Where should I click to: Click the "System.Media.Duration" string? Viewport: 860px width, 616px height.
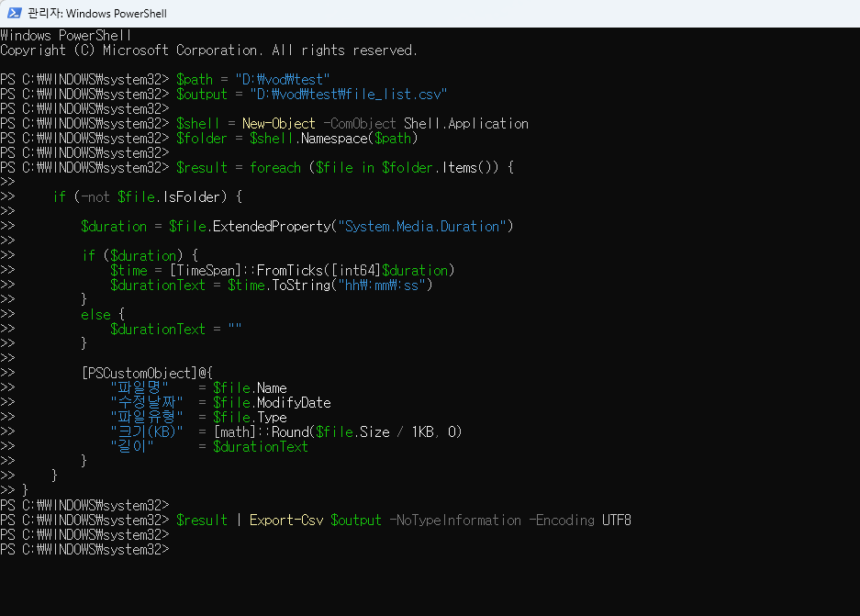click(422, 227)
